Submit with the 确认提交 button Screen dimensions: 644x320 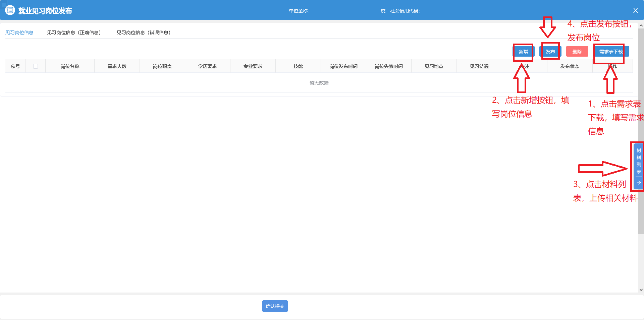click(275, 306)
